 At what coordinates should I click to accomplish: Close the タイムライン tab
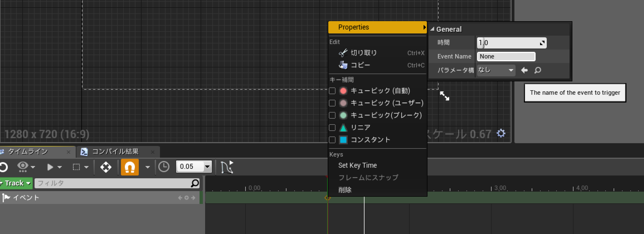69,152
